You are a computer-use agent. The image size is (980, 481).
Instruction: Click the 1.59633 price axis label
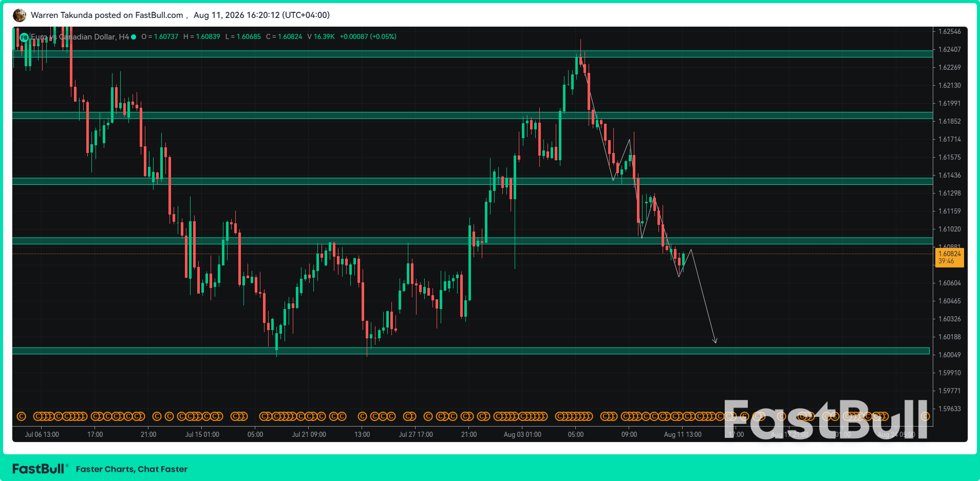(949, 409)
